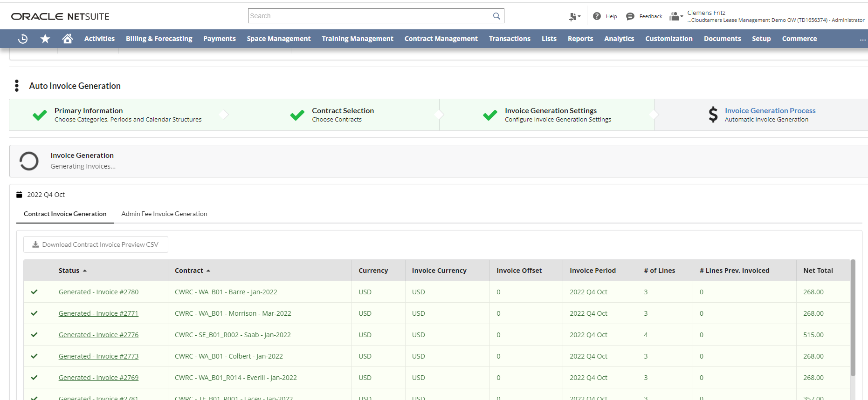This screenshot has width=868, height=400.
Task: Open the Auto Invoice Generation three-dot menu
Action: tap(17, 86)
